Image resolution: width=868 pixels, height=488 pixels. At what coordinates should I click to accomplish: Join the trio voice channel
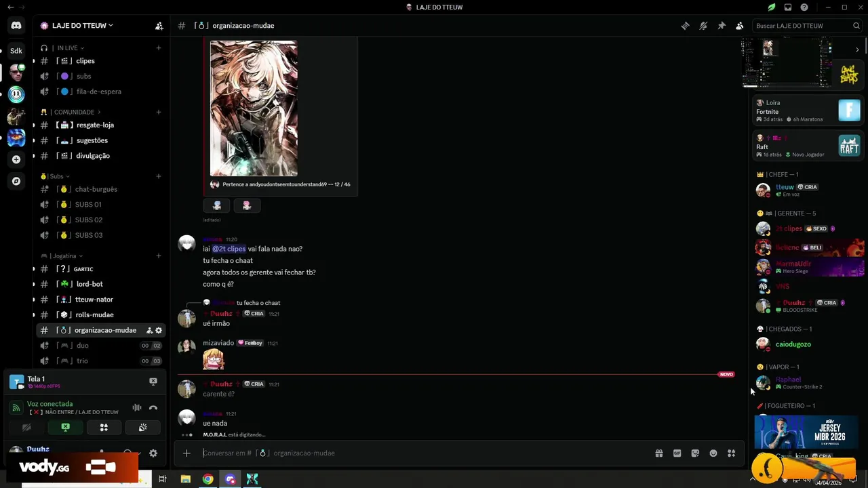[100, 361]
